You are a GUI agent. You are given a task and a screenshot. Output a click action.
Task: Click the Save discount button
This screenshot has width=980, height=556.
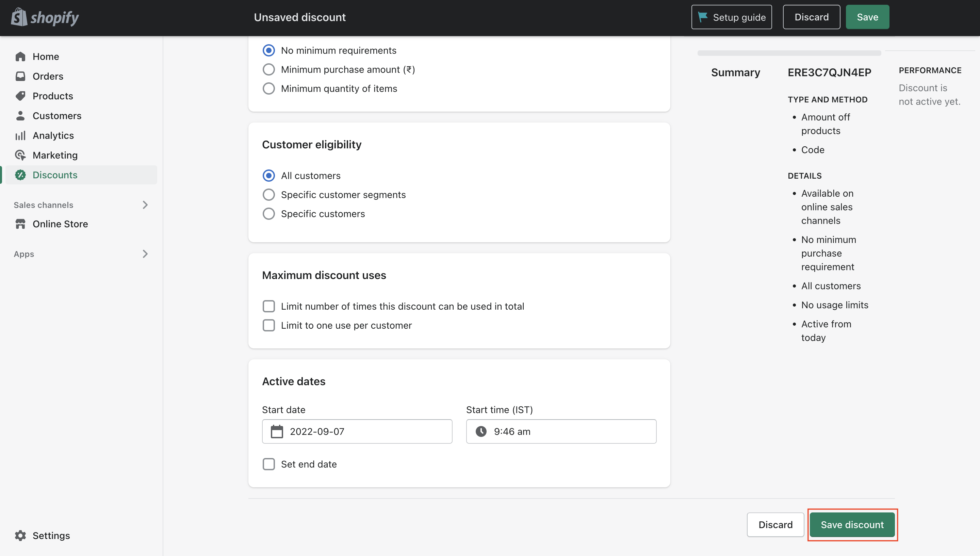pos(852,525)
